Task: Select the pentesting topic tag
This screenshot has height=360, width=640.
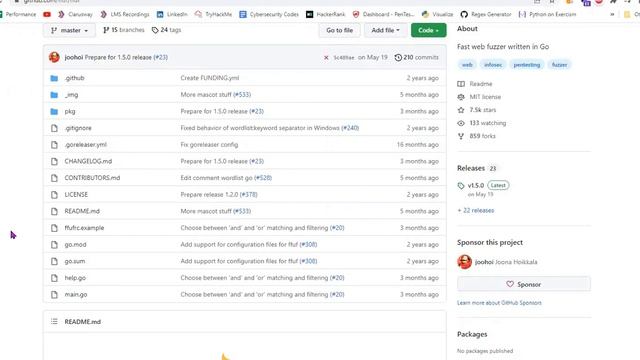Action: pos(527,65)
